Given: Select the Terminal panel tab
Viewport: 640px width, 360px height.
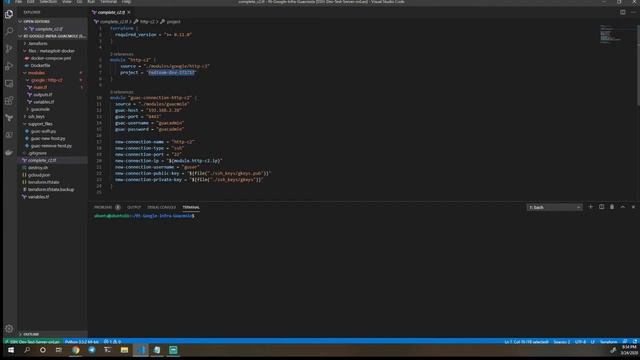Looking at the screenshot, I should (191, 207).
